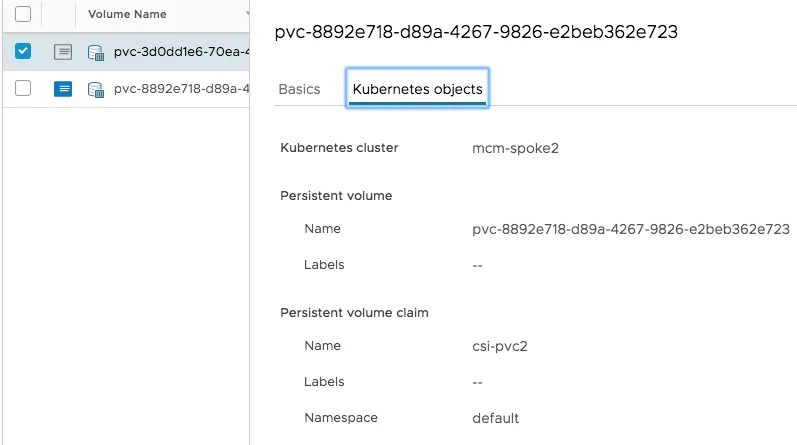Switch to the Basics tab
Viewport: 797px width, 445px height.
point(299,89)
